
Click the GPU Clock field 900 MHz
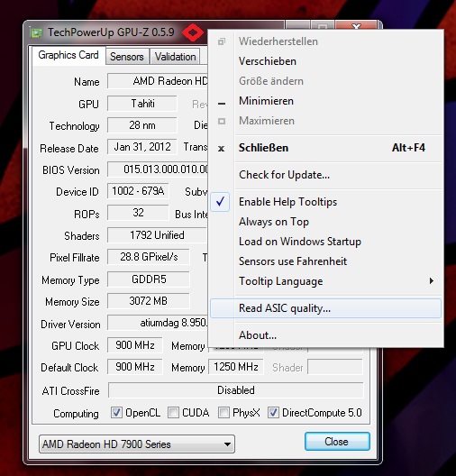tap(135, 345)
